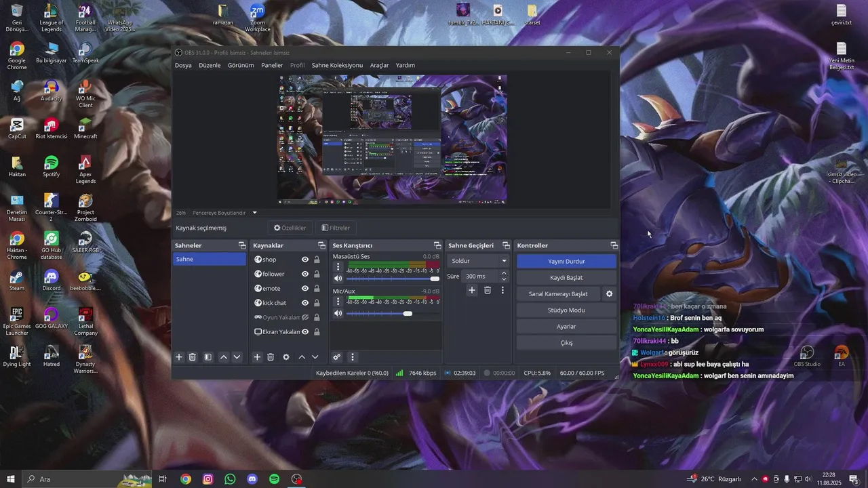Mute the Mic/Aux audio

pos(338,313)
